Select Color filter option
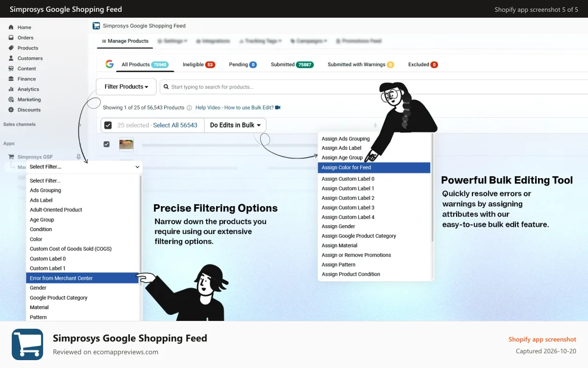Image resolution: width=588 pixels, height=368 pixels. click(36, 239)
